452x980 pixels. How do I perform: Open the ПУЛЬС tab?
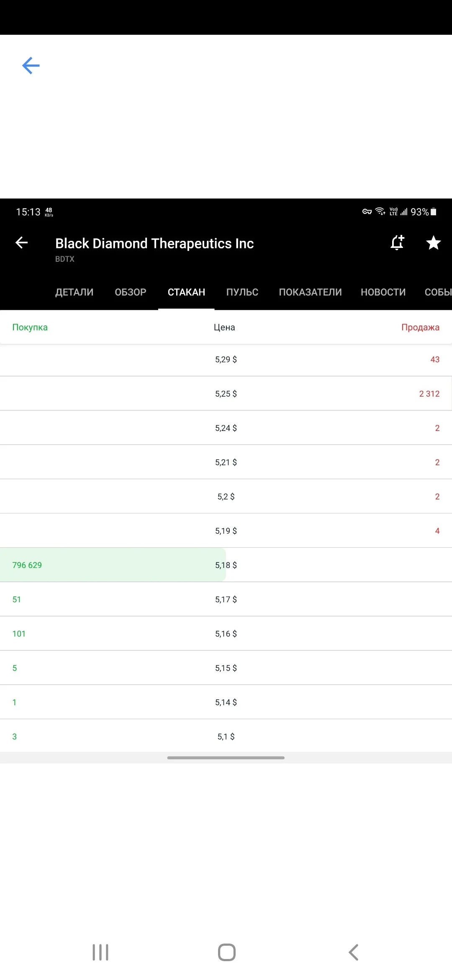[242, 292]
